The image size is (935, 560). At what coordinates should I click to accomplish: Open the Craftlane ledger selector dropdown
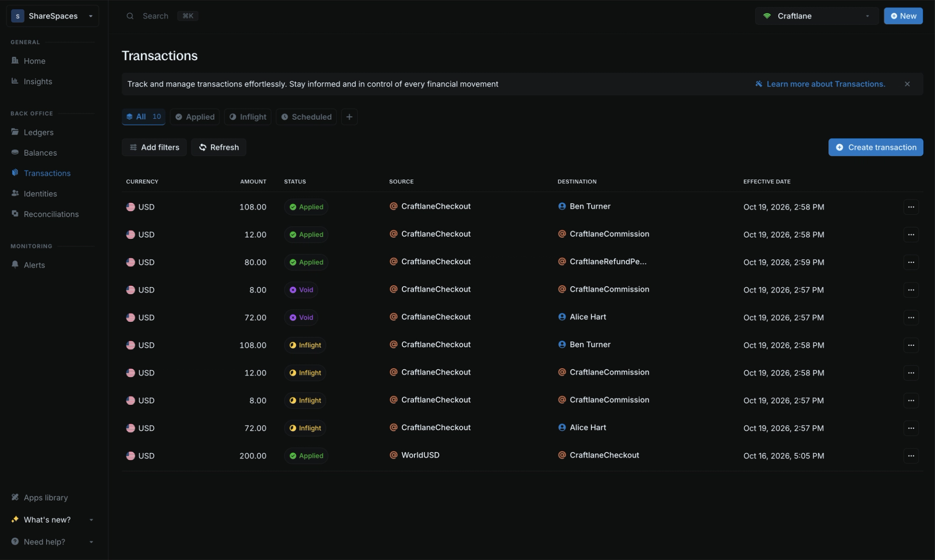pos(817,16)
